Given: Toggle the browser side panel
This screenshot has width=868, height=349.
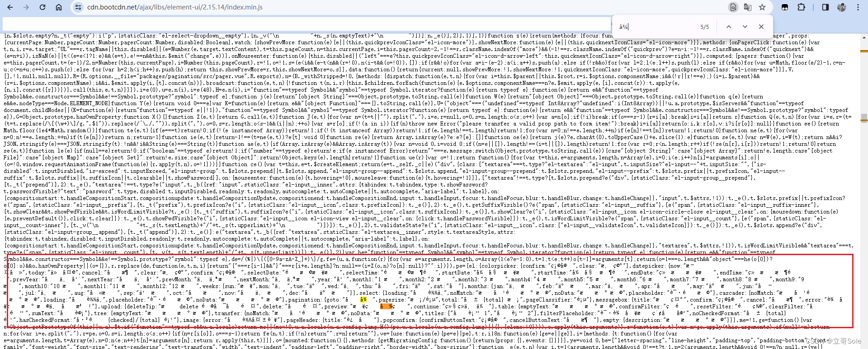Looking at the screenshot, I should coord(826,7).
